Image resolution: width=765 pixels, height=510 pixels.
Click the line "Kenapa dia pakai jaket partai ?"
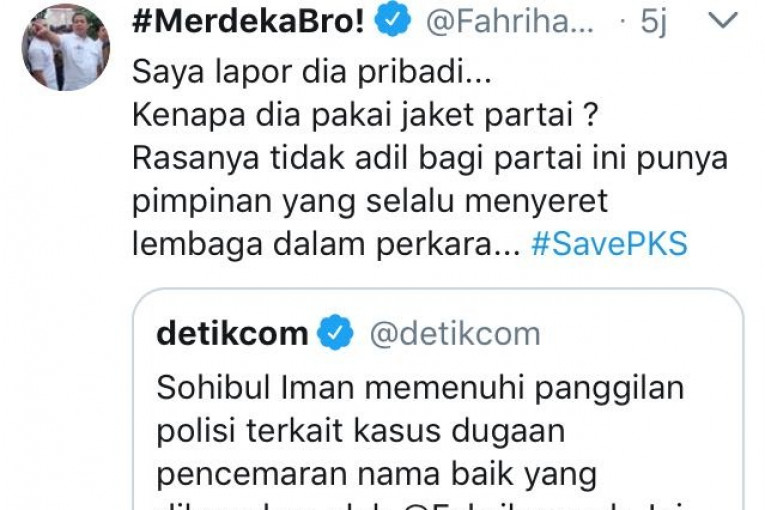(x=365, y=115)
